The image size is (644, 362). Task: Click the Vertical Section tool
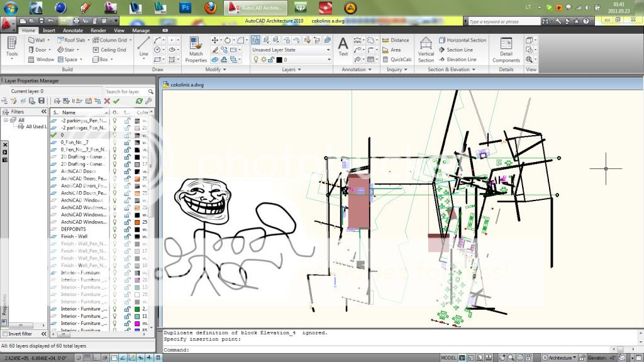click(426, 49)
